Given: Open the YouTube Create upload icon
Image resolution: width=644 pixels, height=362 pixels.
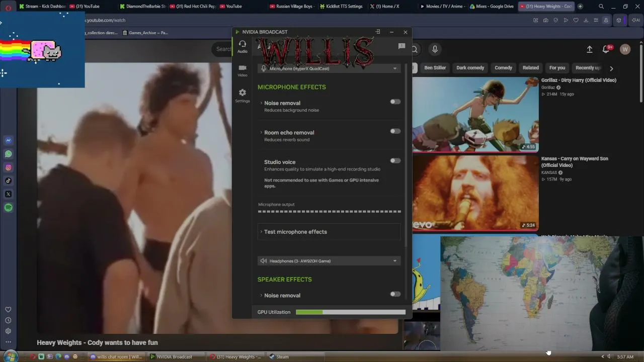Looking at the screenshot, I should [590, 49].
